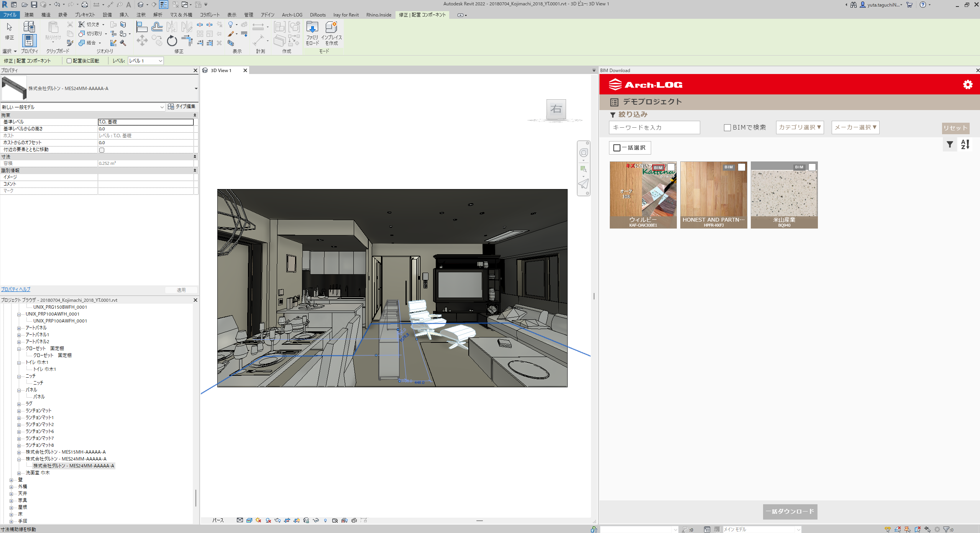Screen dimensions: 980x533
Task: Expand the 家具 tree node
Action: (11, 500)
